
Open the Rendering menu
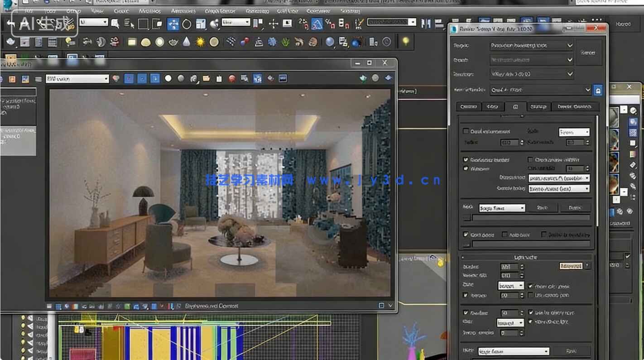pyautogui.click(x=258, y=11)
